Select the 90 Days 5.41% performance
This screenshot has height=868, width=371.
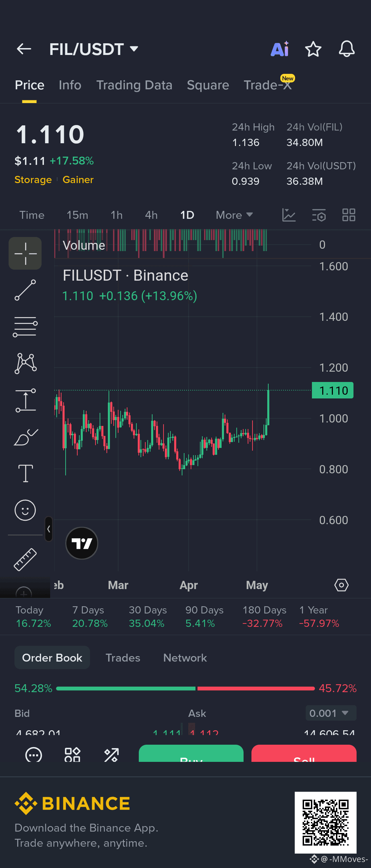coord(204,617)
